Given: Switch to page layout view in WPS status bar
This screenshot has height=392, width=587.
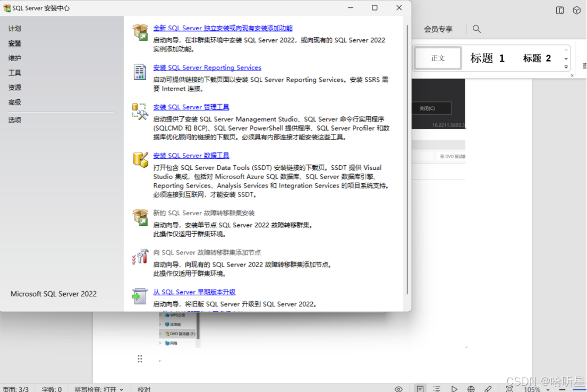Looking at the screenshot, I should click(420, 389).
